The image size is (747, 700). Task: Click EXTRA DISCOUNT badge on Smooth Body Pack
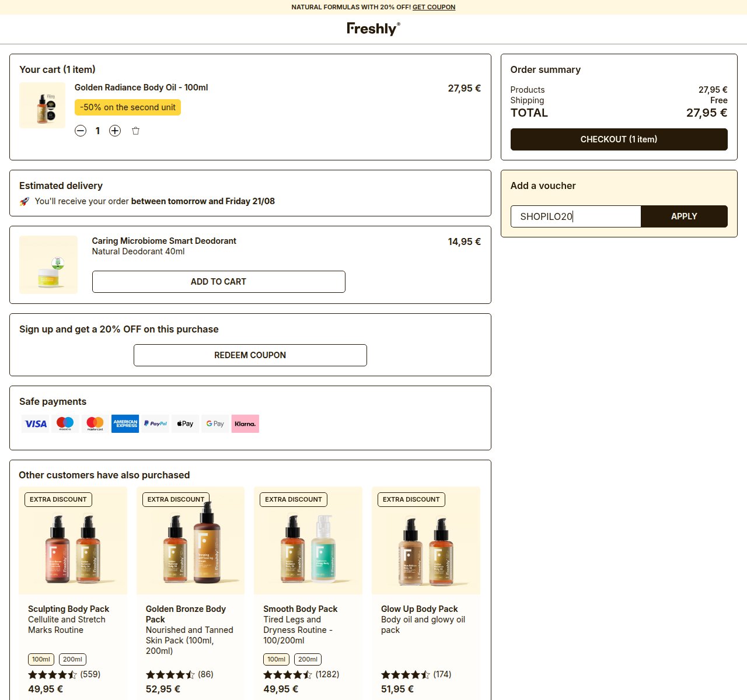294,499
